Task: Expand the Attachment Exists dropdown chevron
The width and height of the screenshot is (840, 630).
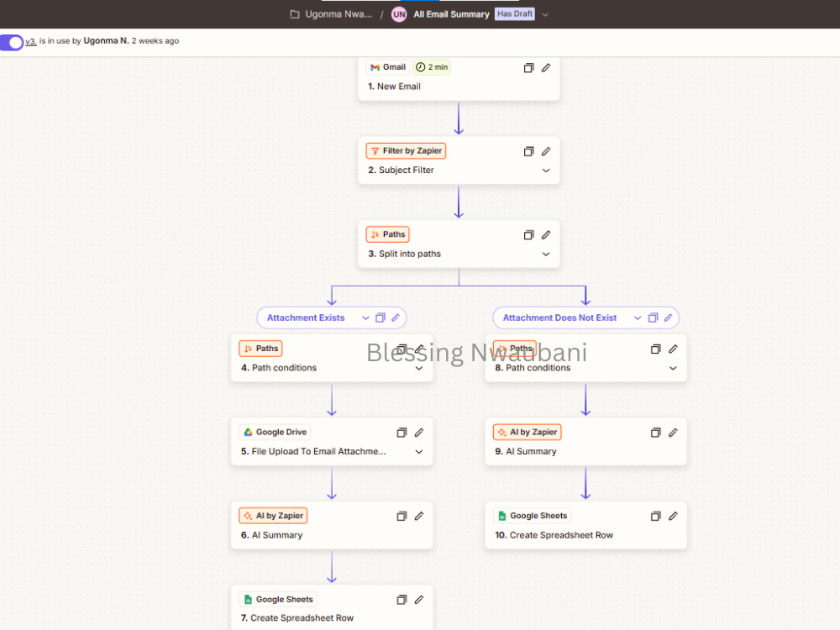Action: click(365, 318)
